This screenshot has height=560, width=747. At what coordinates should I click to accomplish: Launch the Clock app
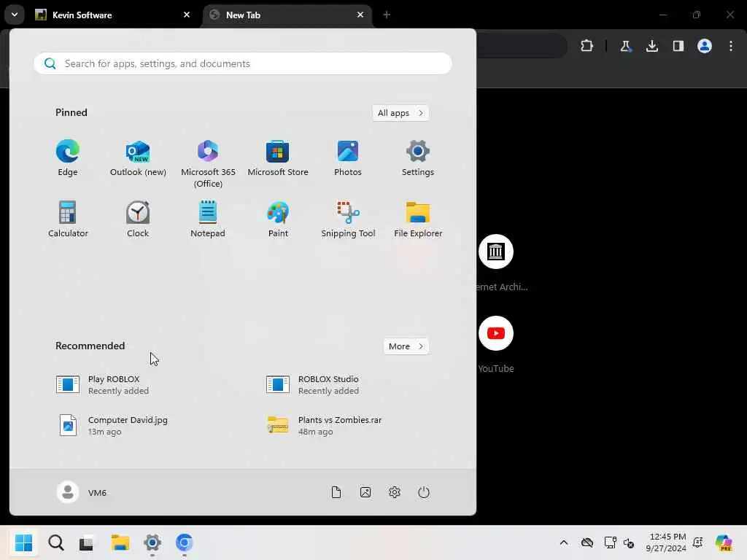click(x=138, y=219)
